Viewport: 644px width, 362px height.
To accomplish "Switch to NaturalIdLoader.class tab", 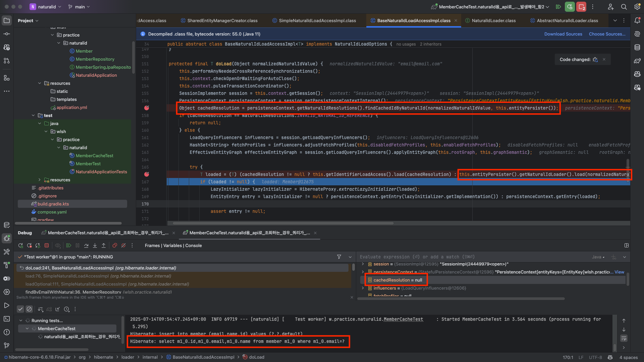I will tap(491, 21).
